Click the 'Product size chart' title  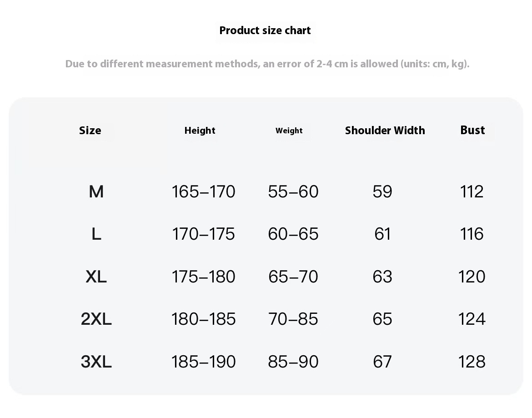click(265, 30)
